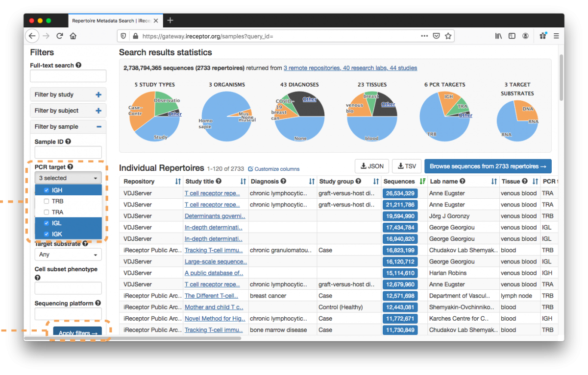
Task: Open the 'A public database of..' study link
Action: (x=214, y=273)
